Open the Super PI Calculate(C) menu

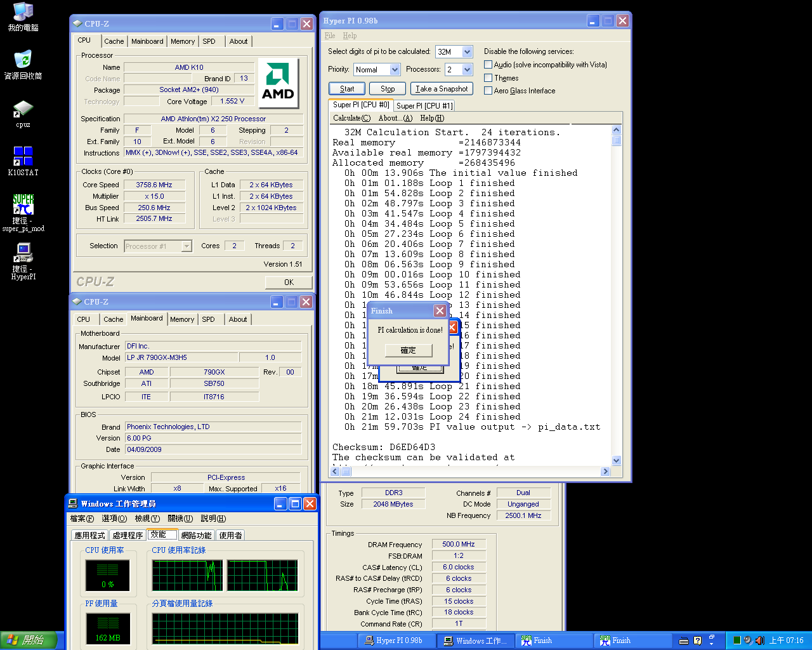(351, 118)
